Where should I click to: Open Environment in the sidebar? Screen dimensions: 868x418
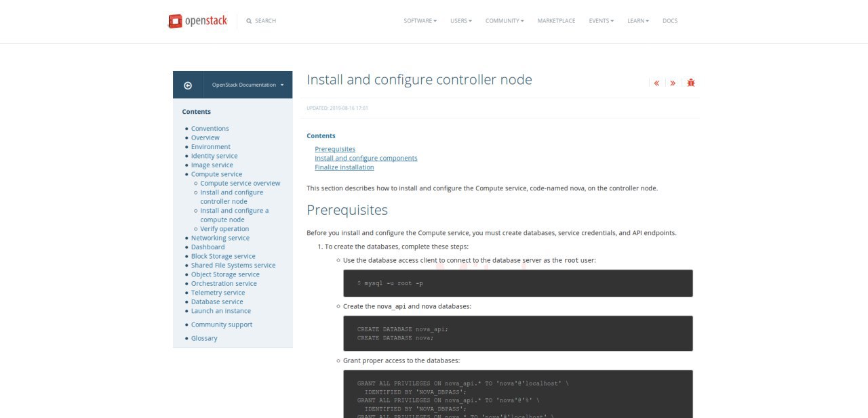pos(211,147)
